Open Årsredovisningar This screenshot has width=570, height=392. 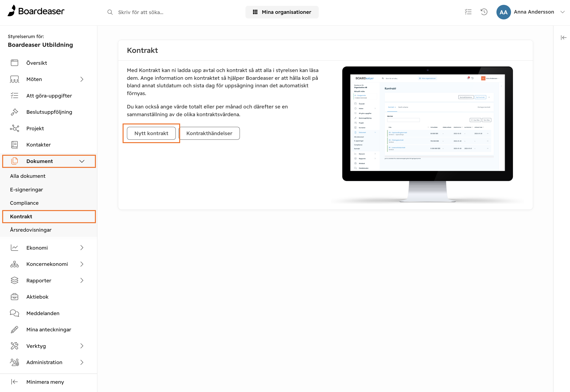(31, 230)
